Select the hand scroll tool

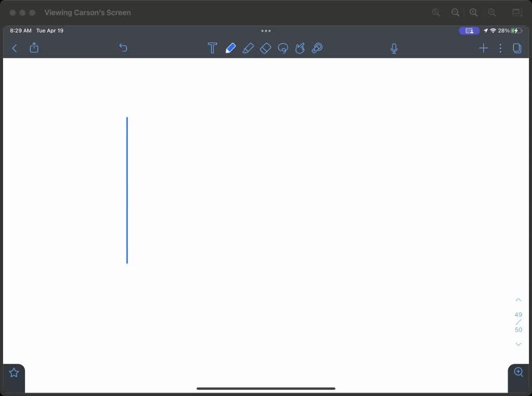[300, 48]
